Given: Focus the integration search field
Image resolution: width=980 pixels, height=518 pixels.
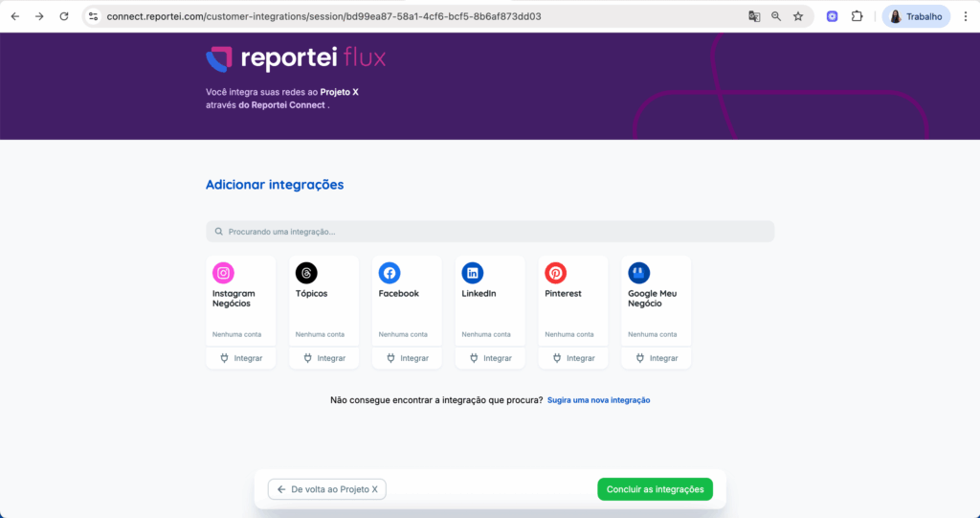Looking at the screenshot, I should coord(490,232).
